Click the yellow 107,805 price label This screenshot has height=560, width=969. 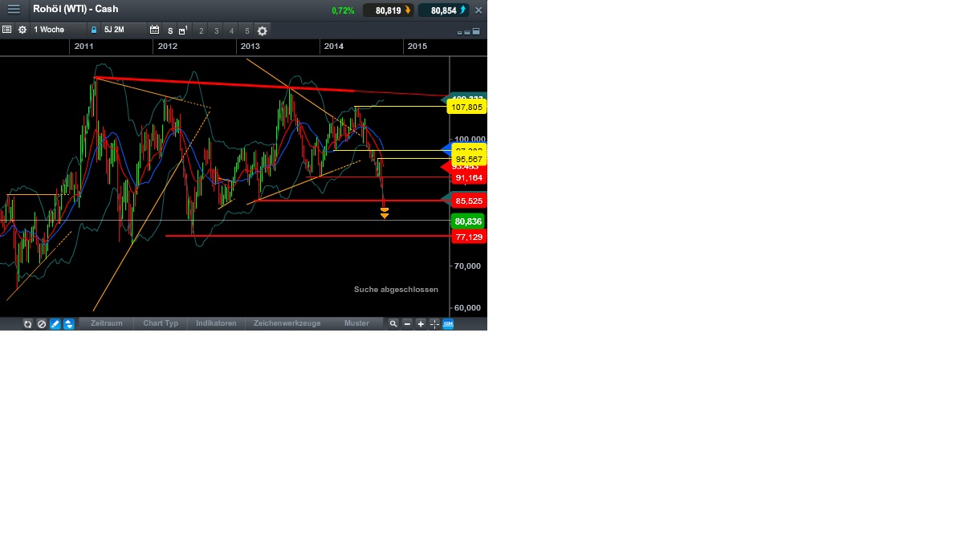467,106
